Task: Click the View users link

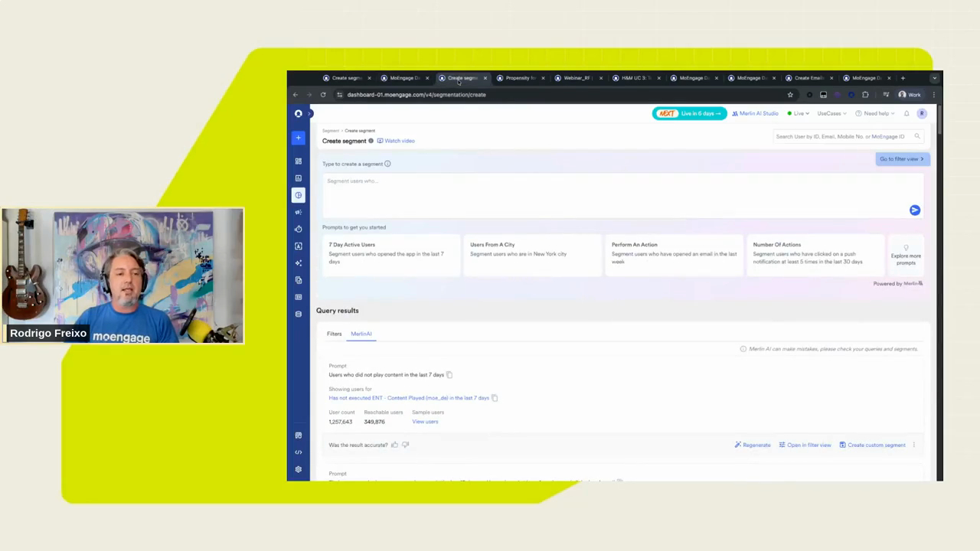Action: coord(425,422)
